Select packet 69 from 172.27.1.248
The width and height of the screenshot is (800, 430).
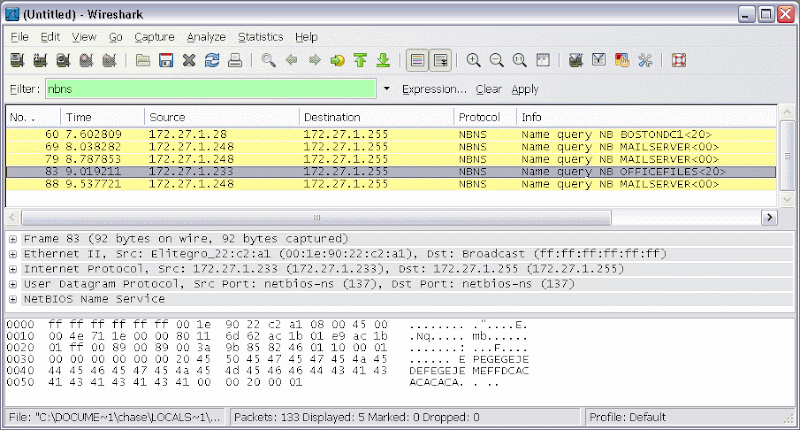391,147
